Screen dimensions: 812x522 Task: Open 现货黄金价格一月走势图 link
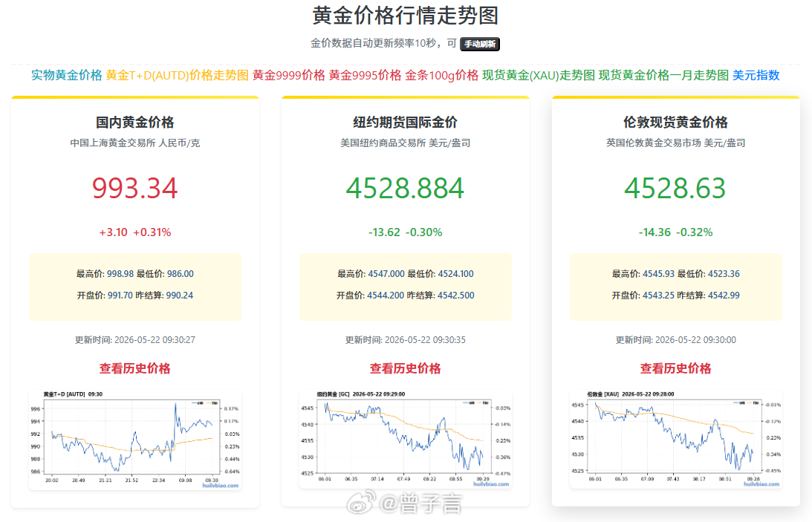pyautogui.click(x=663, y=75)
